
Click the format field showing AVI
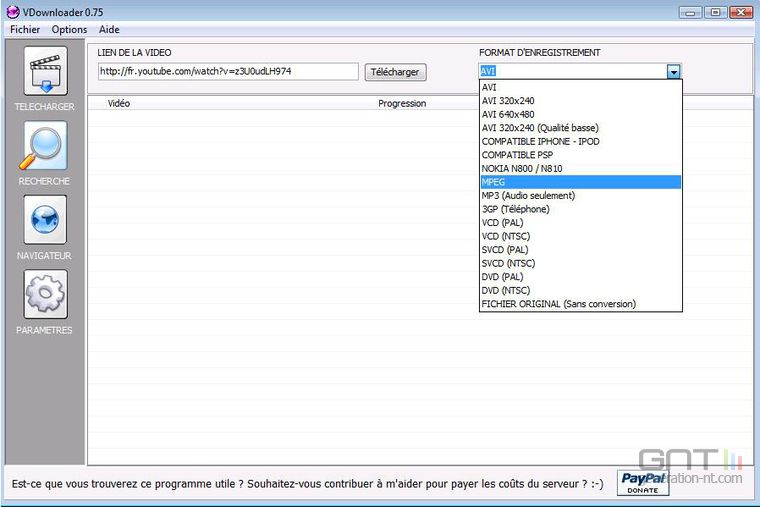pyautogui.click(x=573, y=72)
